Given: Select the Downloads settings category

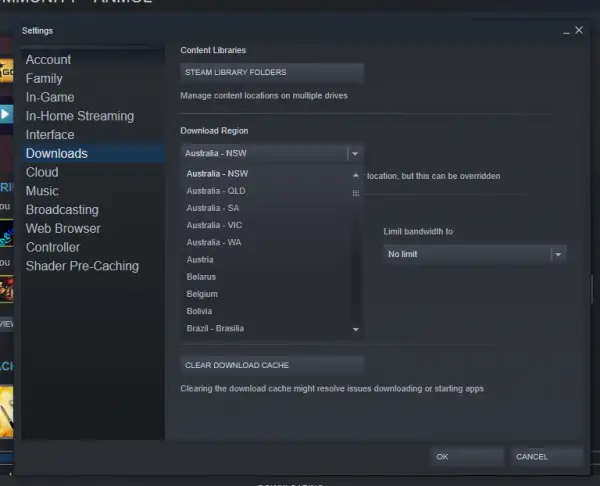Looking at the screenshot, I should (x=93, y=153).
